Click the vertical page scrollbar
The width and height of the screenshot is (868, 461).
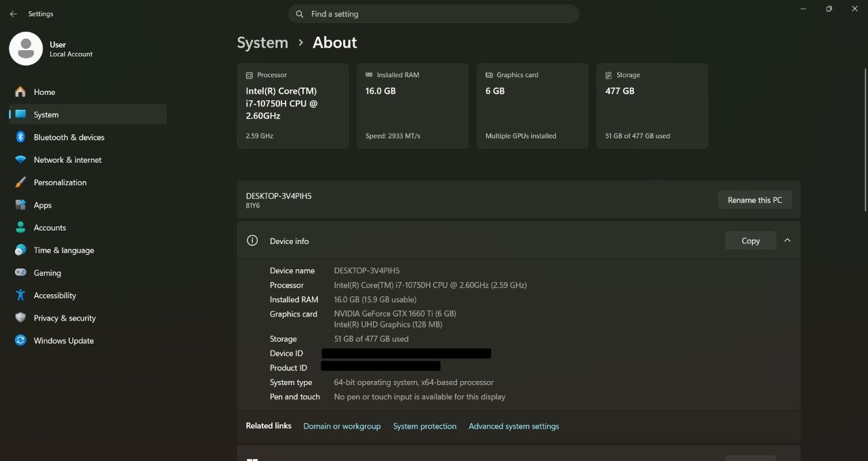[x=865, y=139]
